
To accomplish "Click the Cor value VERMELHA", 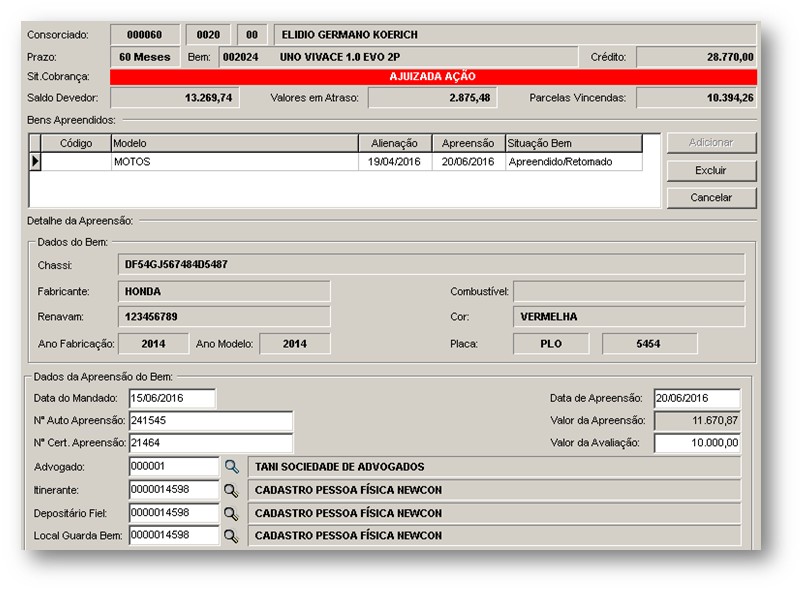I will click(x=629, y=317).
